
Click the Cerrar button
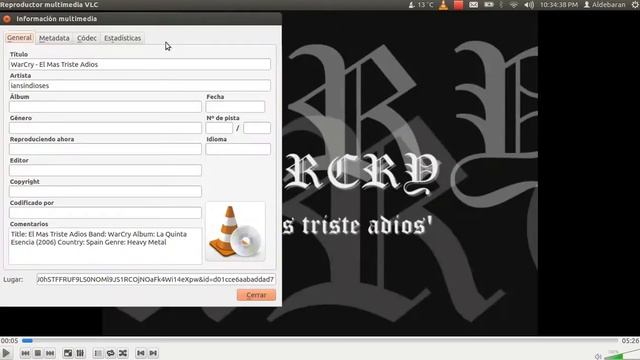(x=256, y=295)
